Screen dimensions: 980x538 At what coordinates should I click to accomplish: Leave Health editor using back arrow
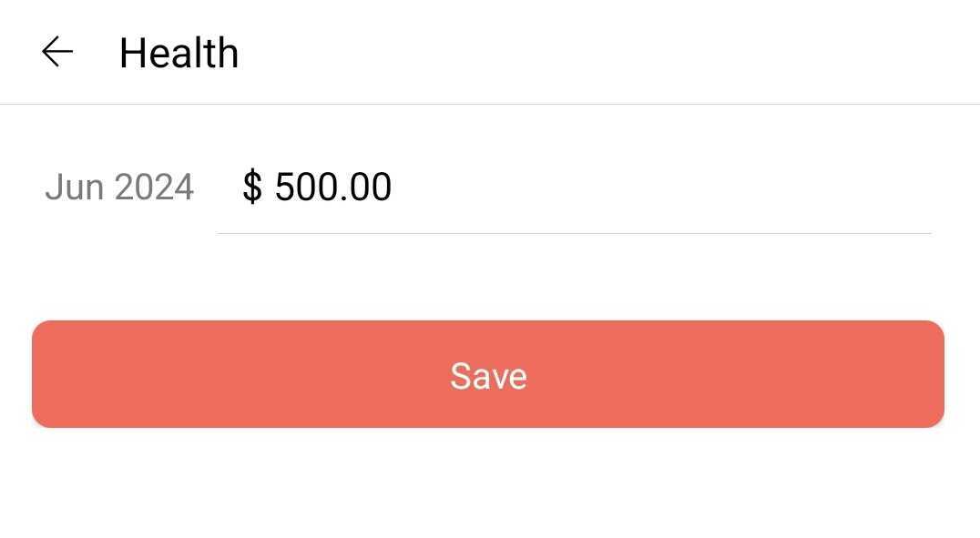[56, 53]
